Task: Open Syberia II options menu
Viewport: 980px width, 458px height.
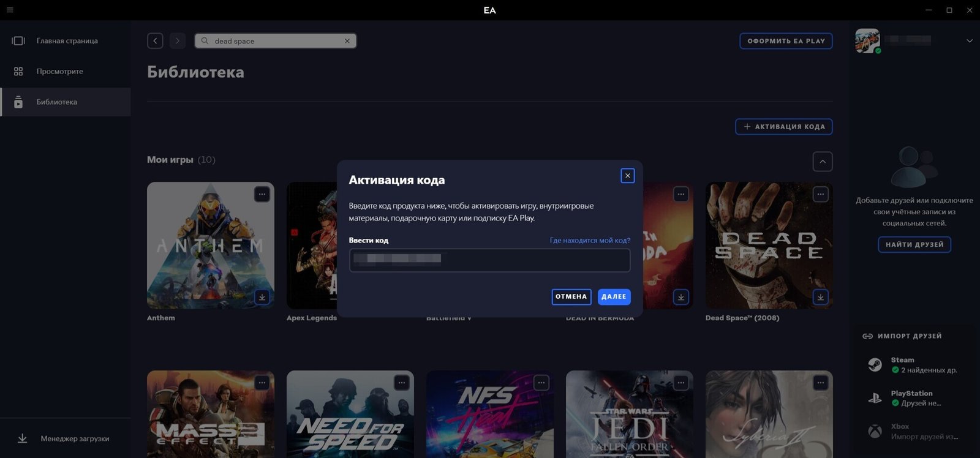Action: (x=821, y=383)
